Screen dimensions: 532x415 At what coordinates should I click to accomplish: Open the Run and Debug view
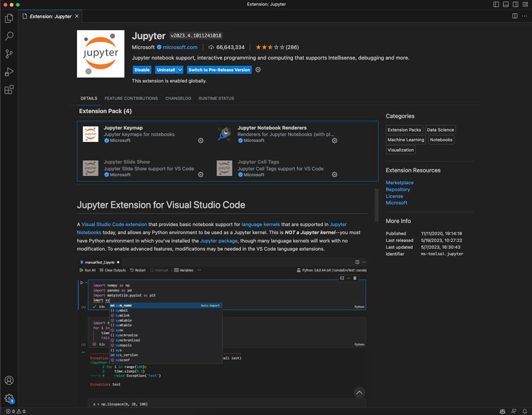pos(9,72)
